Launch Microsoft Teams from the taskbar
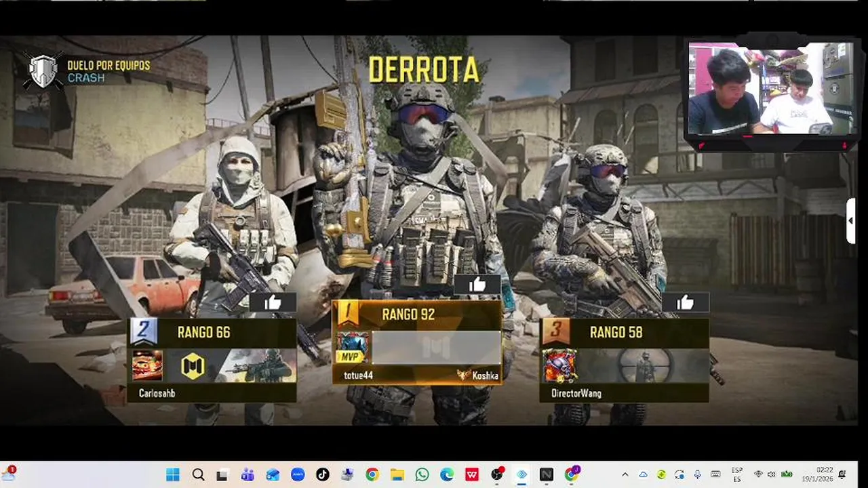 [x=248, y=474]
